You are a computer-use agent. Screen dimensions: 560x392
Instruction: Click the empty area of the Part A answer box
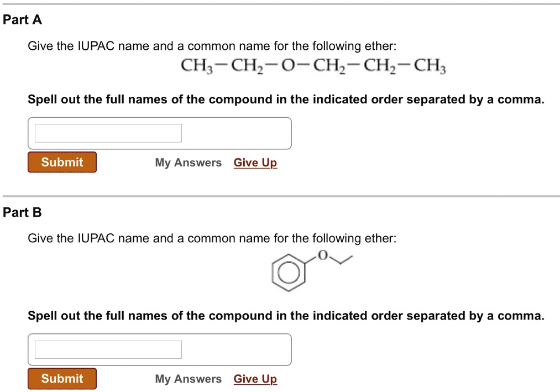tap(235, 133)
